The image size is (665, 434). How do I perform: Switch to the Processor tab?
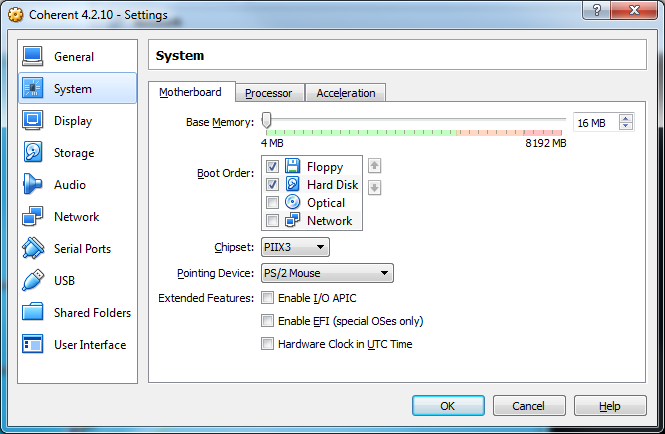[x=268, y=93]
